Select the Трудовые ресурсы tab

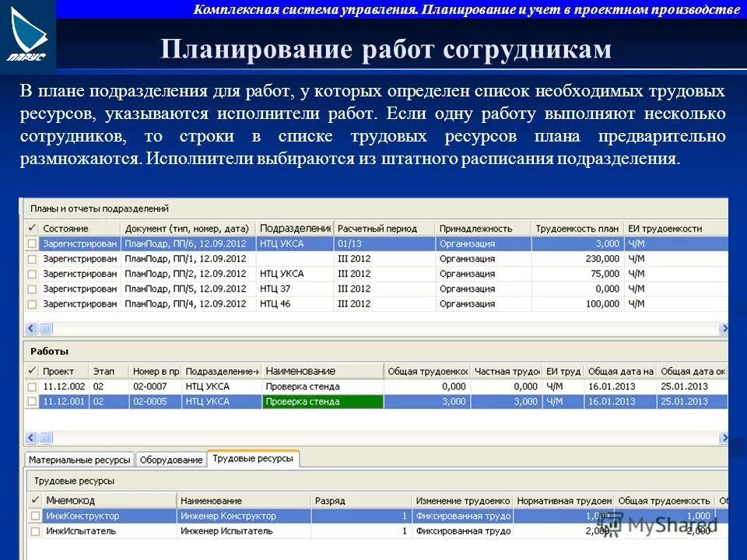coord(254,458)
